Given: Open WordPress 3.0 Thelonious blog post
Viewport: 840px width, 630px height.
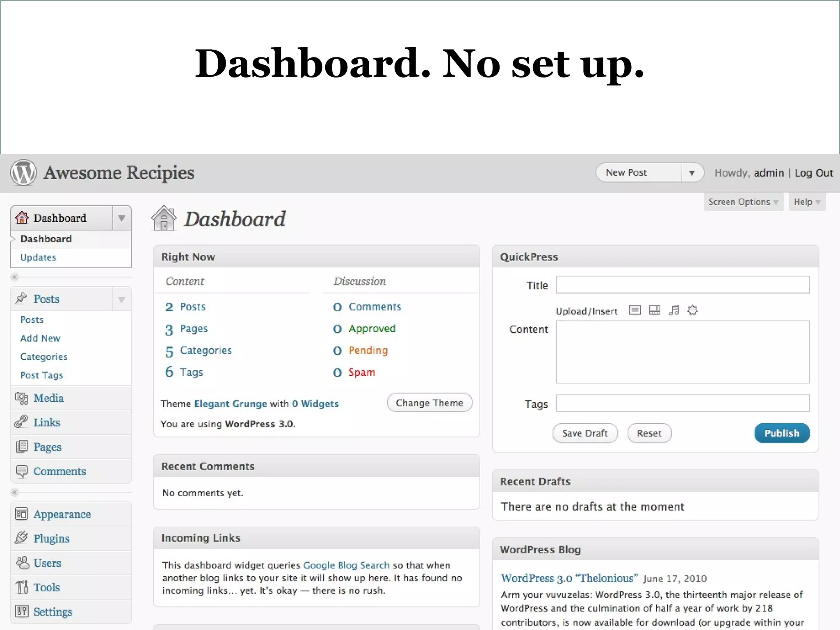Looking at the screenshot, I should click(x=569, y=578).
